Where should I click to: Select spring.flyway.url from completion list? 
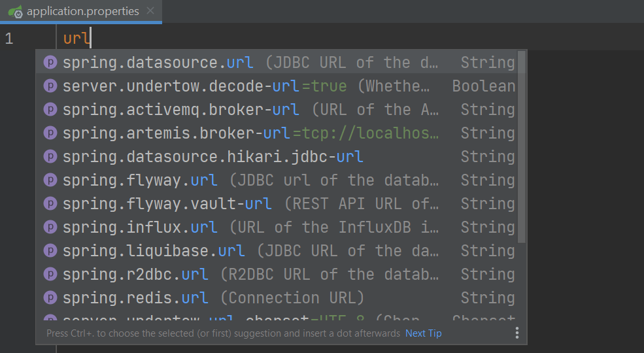coord(140,180)
